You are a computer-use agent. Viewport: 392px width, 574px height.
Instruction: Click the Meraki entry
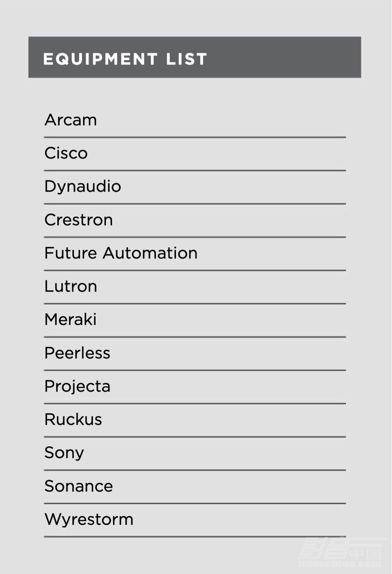(x=70, y=320)
